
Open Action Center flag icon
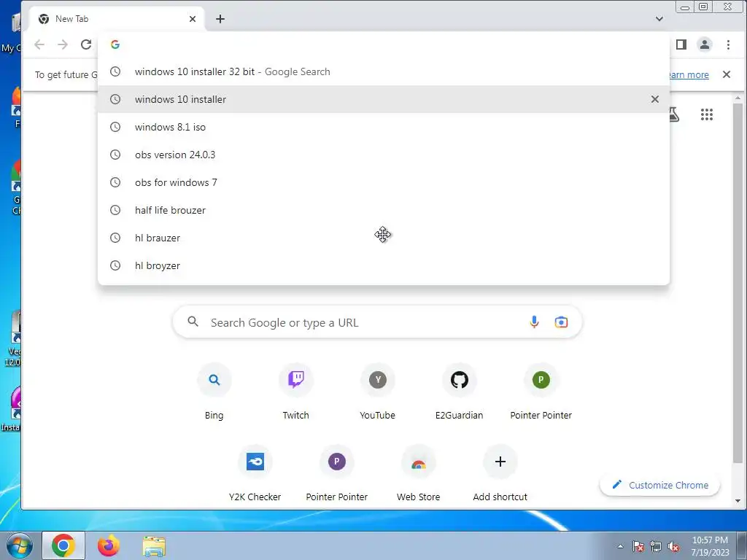pos(638,546)
